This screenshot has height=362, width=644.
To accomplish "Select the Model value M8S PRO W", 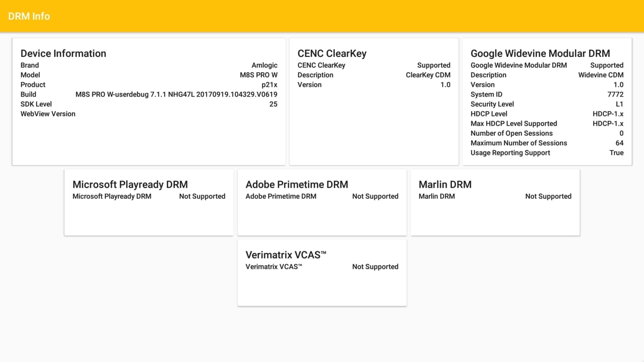I will [259, 75].
